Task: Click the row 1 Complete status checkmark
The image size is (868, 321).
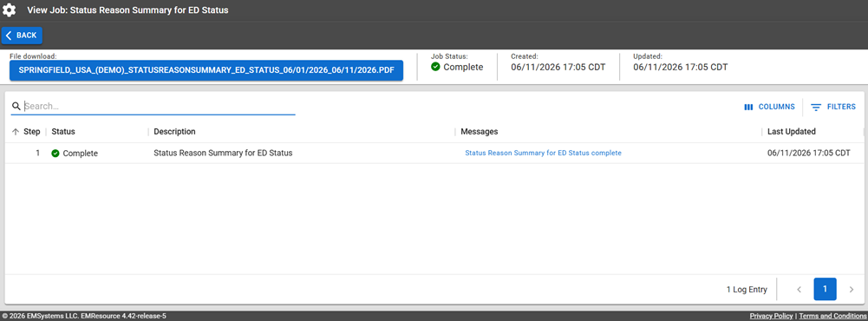Action: (55, 154)
